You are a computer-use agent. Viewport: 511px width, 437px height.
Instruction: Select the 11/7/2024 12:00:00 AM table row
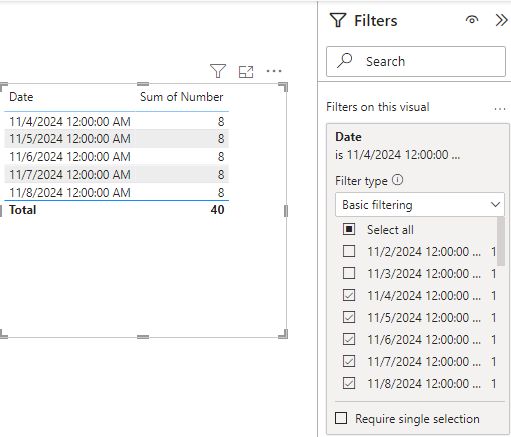117,175
